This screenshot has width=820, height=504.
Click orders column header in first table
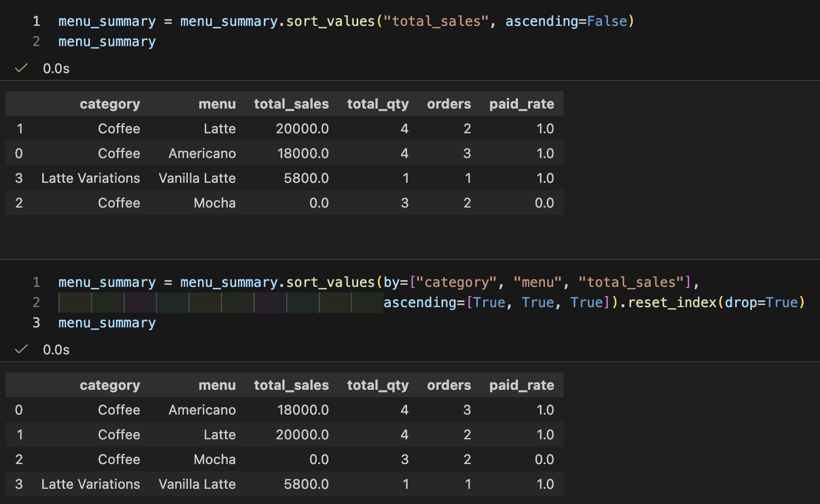tap(449, 104)
